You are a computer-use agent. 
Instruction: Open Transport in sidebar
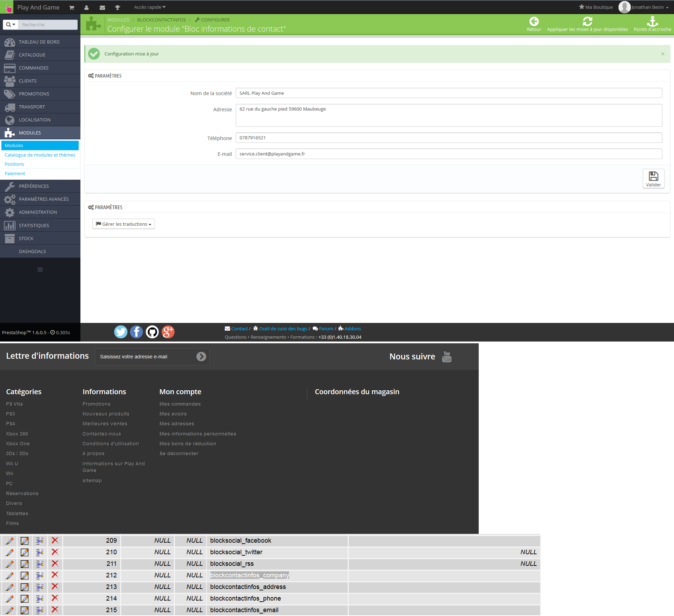click(40, 107)
